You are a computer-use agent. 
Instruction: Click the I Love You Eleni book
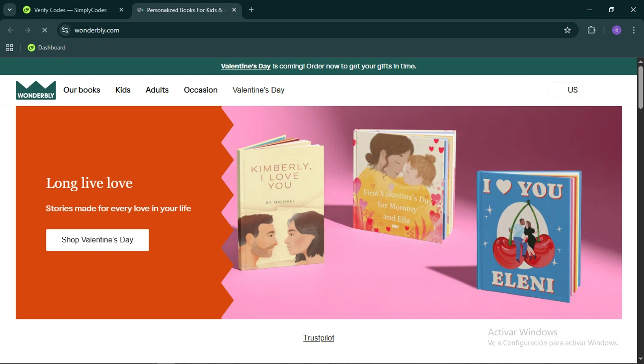click(529, 236)
